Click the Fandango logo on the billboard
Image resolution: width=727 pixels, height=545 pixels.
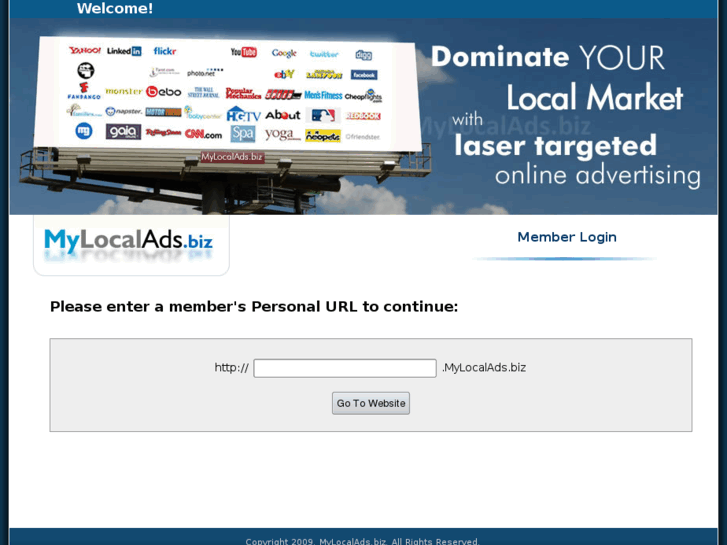(84, 91)
